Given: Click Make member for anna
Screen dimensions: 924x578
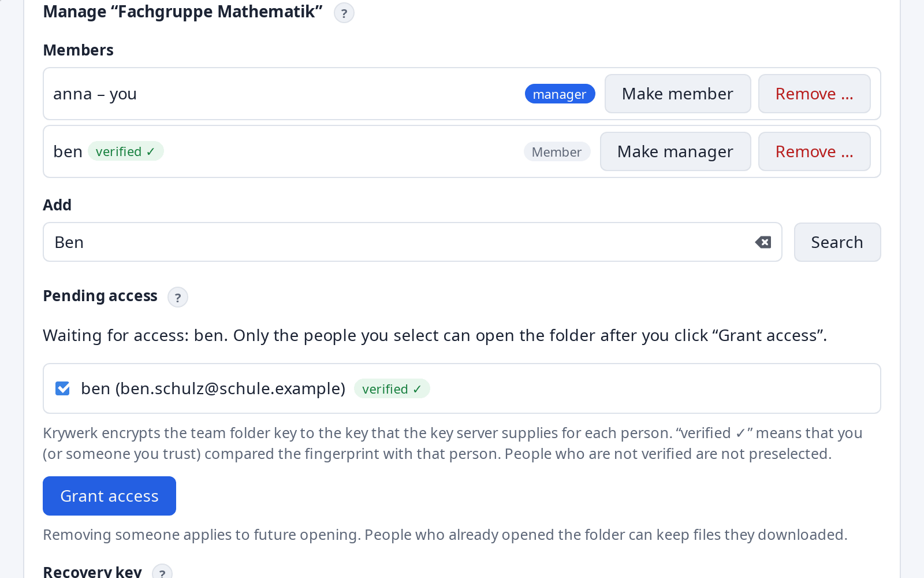Looking at the screenshot, I should (x=677, y=94).
